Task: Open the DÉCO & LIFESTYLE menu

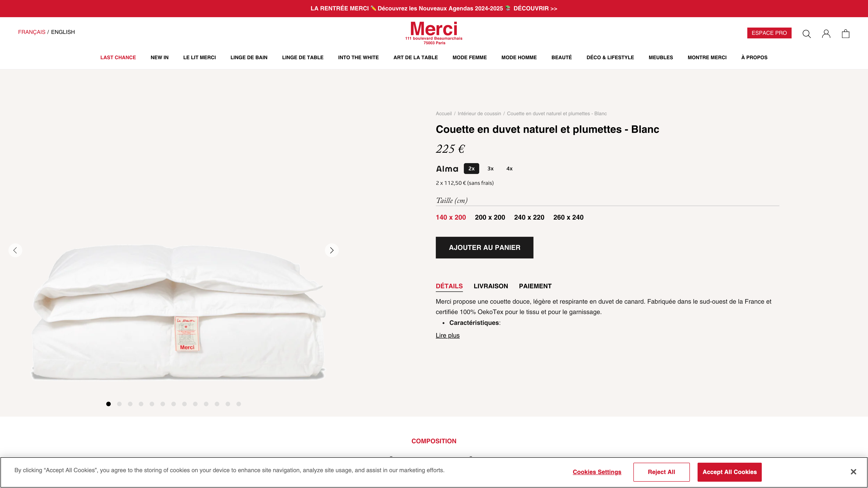Action: (610, 58)
